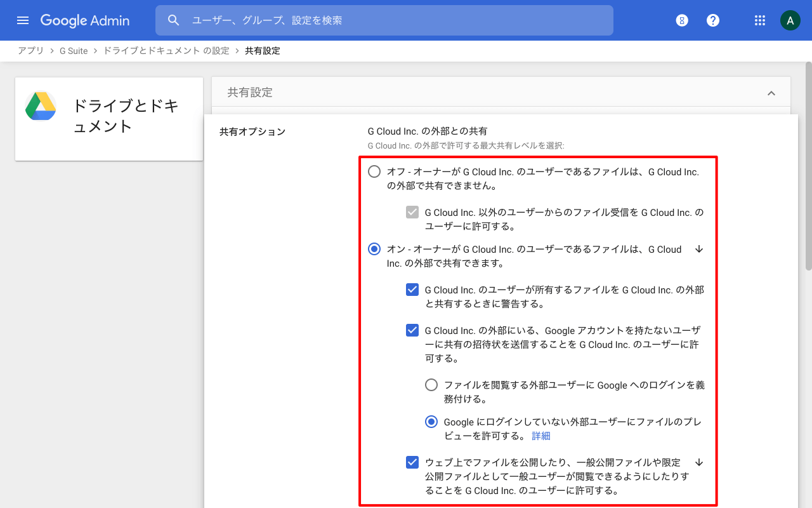Click the Google Admin logo

(x=85, y=20)
